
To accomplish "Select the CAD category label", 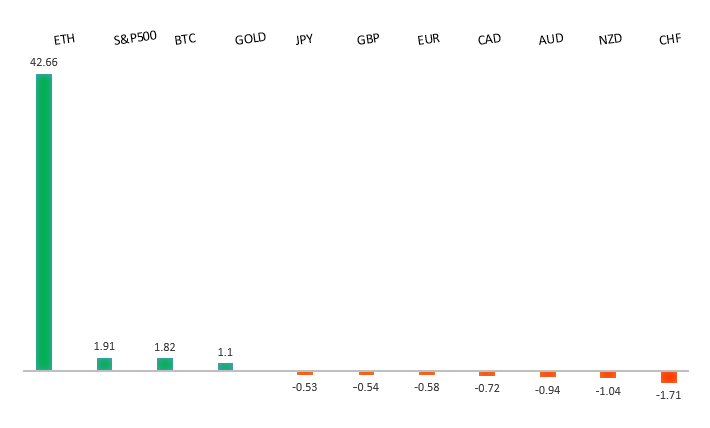I will pos(489,39).
